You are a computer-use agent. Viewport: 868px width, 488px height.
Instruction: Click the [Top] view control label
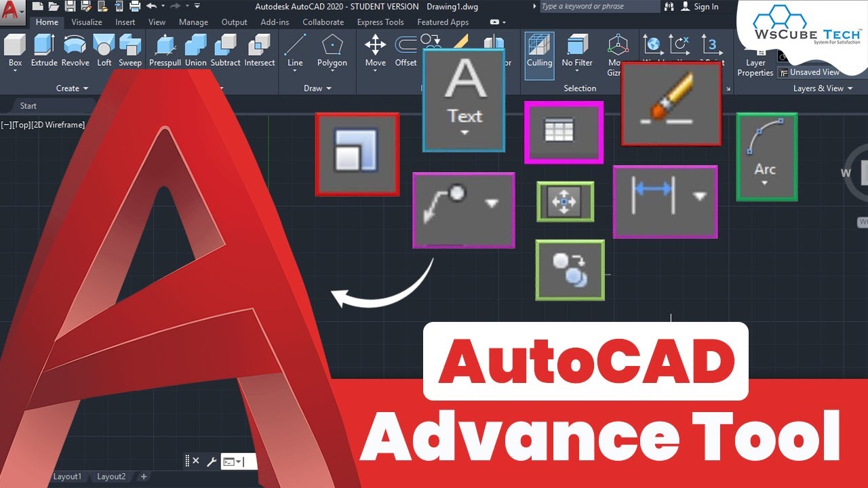(22, 125)
